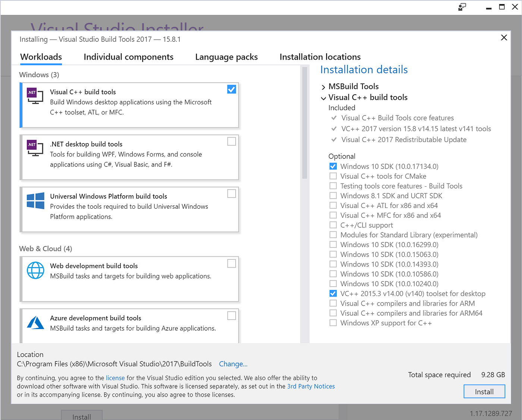
Task: Open the 3rd Party Notices link
Action: [311, 386]
